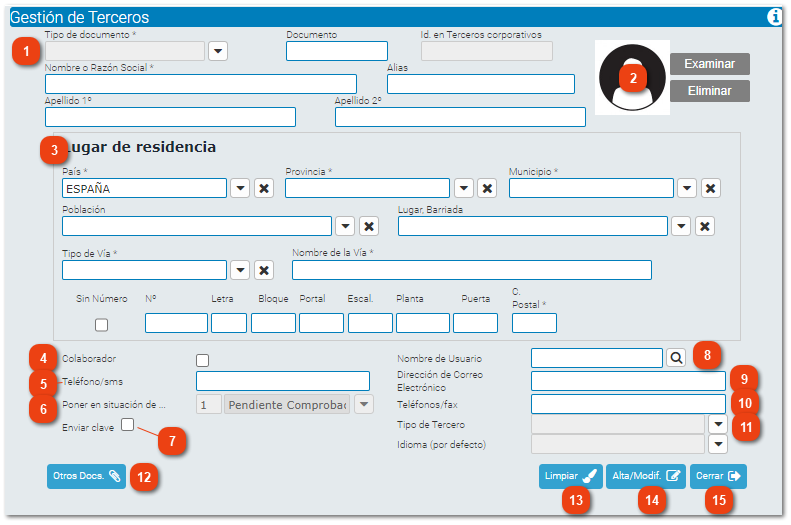The height and width of the screenshot is (525, 791).
Task: Open the Idioma (por defecto) dropdown
Action: coord(718,444)
